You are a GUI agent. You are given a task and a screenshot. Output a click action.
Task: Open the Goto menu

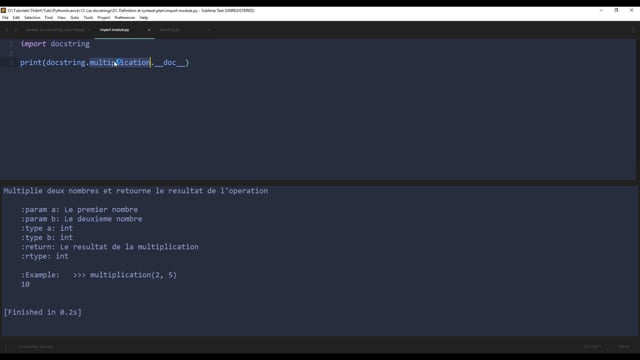coord(75,18)
